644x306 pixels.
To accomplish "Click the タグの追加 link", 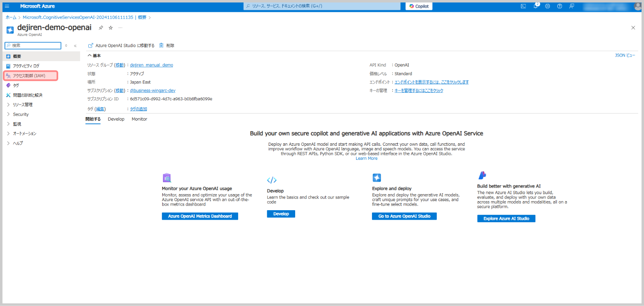I will (x=139, y=109).
